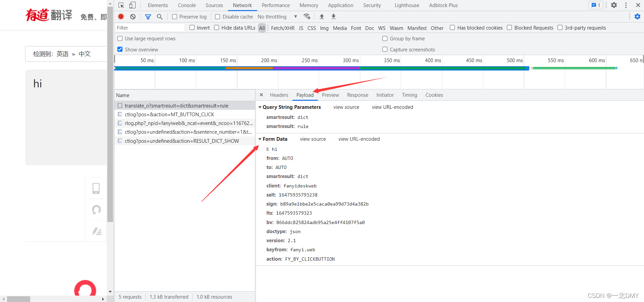
Task: Open DevTools settings gear
Action: point(614,5)
